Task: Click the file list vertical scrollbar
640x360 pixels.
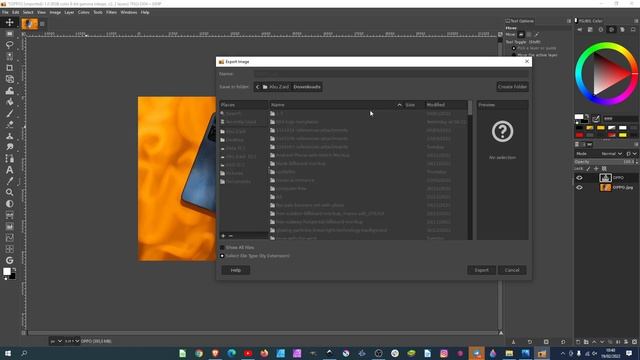Action: (470, 170)
